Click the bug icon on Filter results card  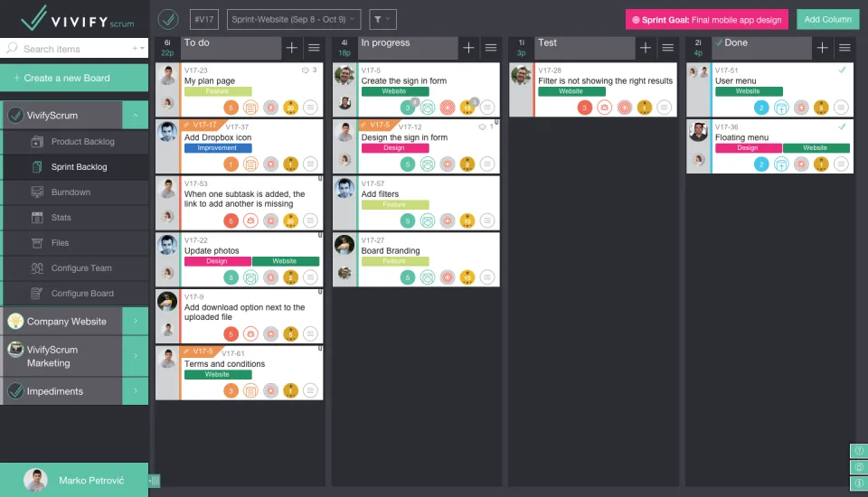tap(605, 108)
